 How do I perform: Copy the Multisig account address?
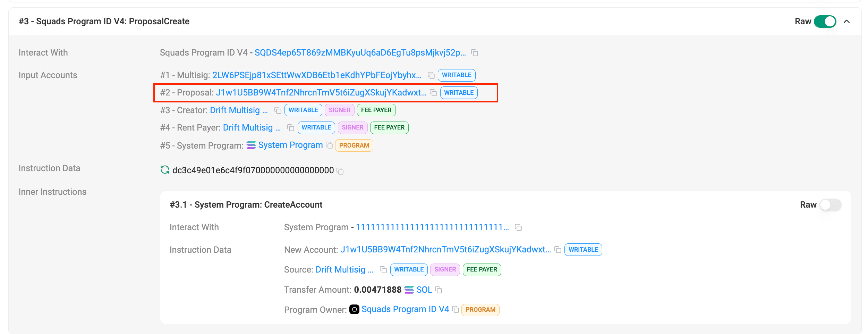[x=431, y=75]
